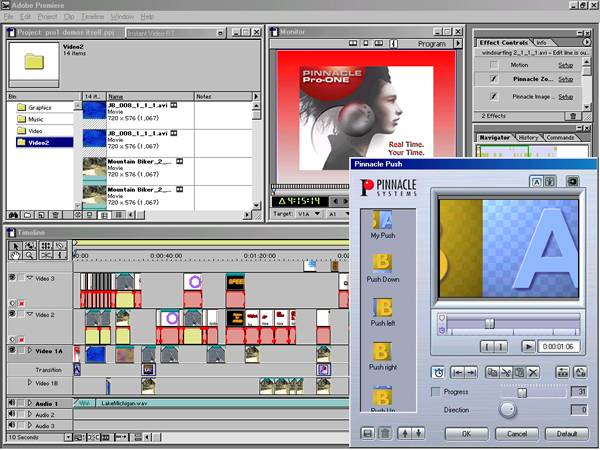Pick the Range Select tool in Timeline
Screen dimensions: 600x450
pos(29,246)
